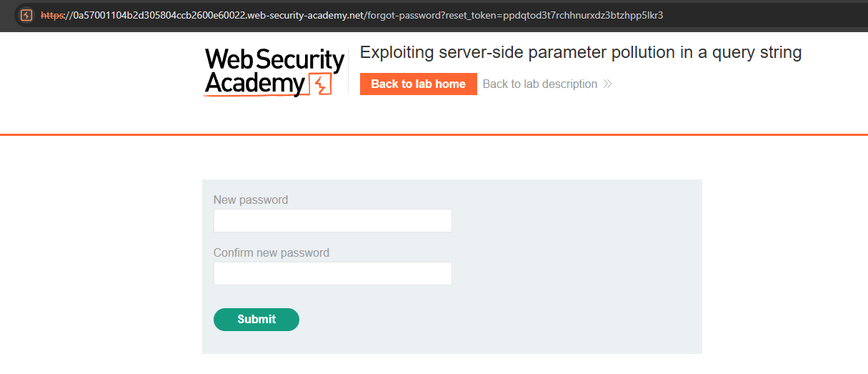Focus the Confirm new password field

332,273
